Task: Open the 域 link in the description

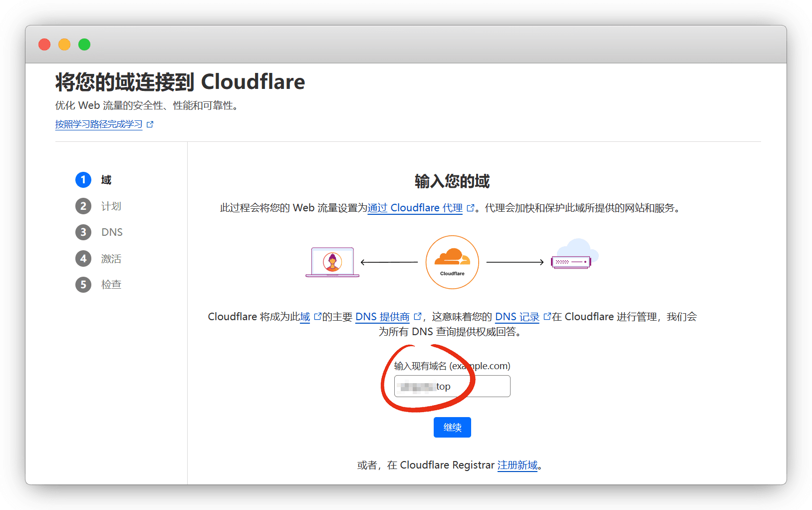Action: point(305,317)
